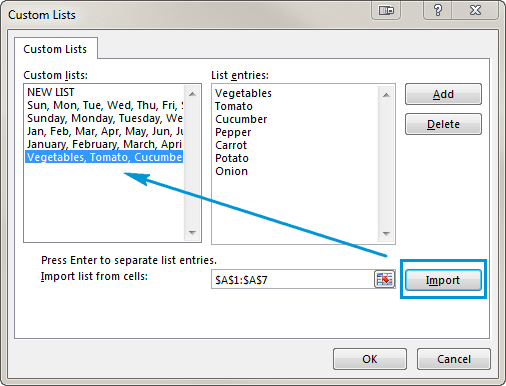Click the Tomato list entry
This screenshot has width=506, height=386.
coord(234,106)
